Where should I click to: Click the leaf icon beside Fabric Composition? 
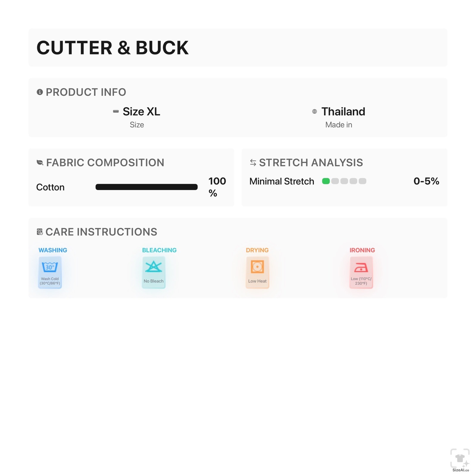(x=40, y=162)
